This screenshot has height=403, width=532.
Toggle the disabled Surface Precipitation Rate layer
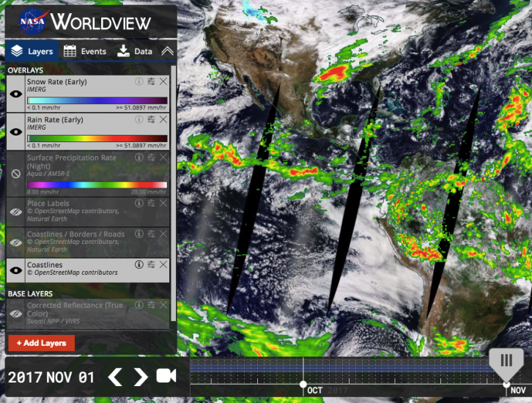click(x=16, y=174)
